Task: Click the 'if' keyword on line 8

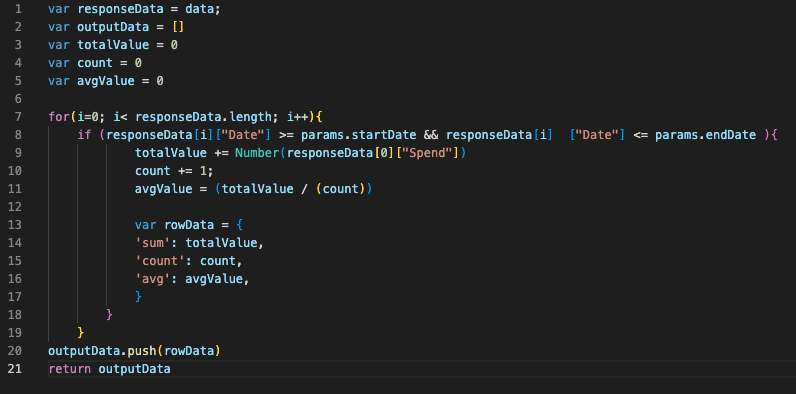Action: (x=84, y=135)
